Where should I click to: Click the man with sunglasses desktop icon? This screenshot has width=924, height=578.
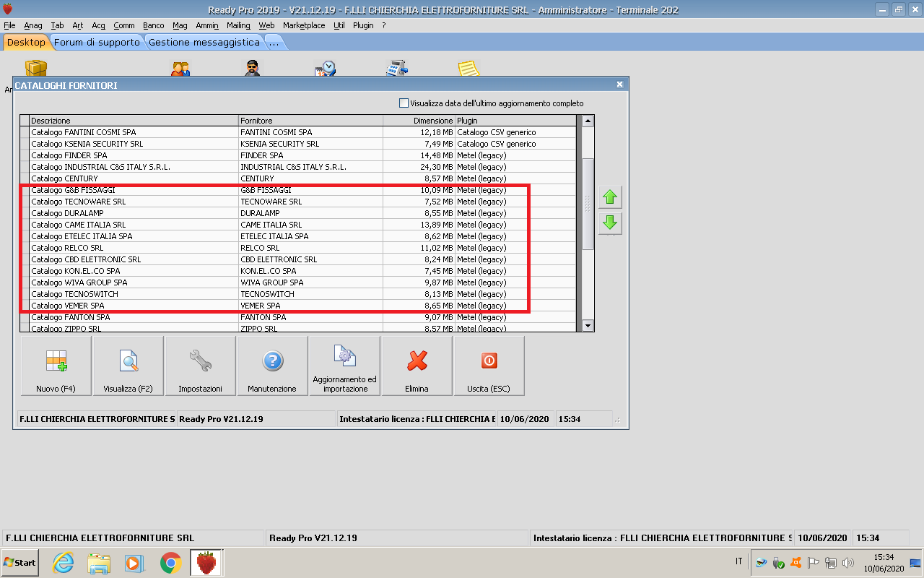[x=252, y=69]
